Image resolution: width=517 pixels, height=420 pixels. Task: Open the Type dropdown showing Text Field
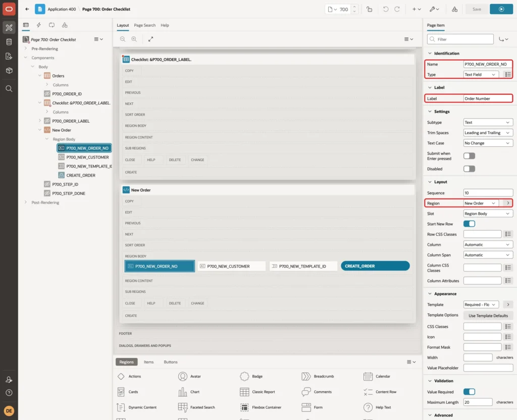pyautogui.click(x=481, y=75)
